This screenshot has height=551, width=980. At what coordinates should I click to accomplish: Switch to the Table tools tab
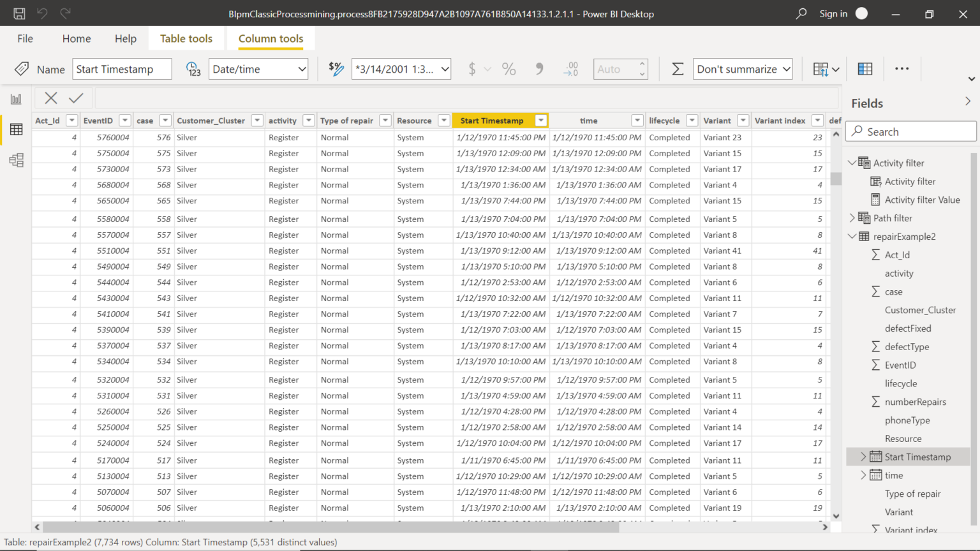pos(186,38)
